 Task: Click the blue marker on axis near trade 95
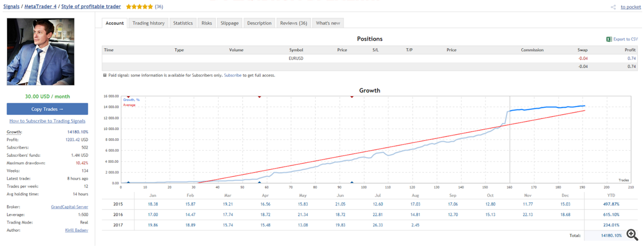[352, 182]
